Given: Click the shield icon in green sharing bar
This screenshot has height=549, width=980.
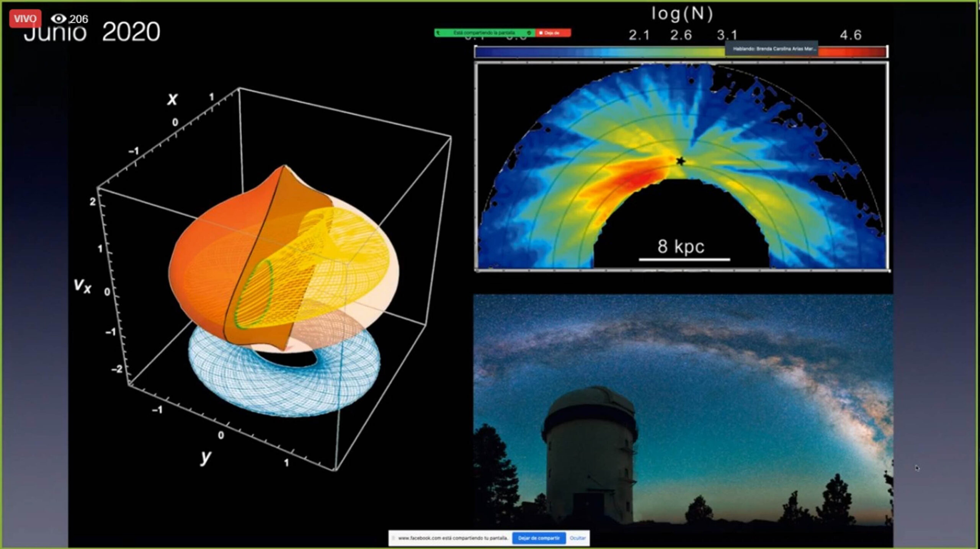Looking at the screenshot, I should [x=529, y=33].
